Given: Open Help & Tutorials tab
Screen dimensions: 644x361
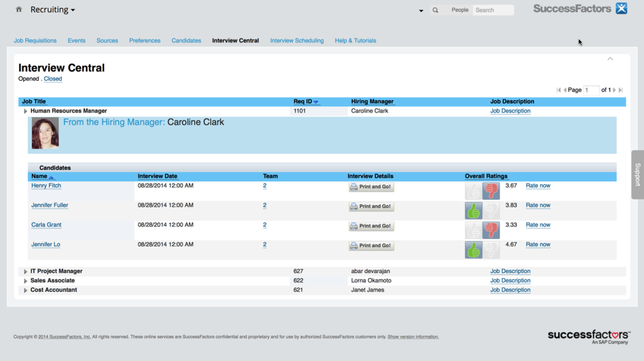Looking at the screenshot, I should (x=355, y=40).
